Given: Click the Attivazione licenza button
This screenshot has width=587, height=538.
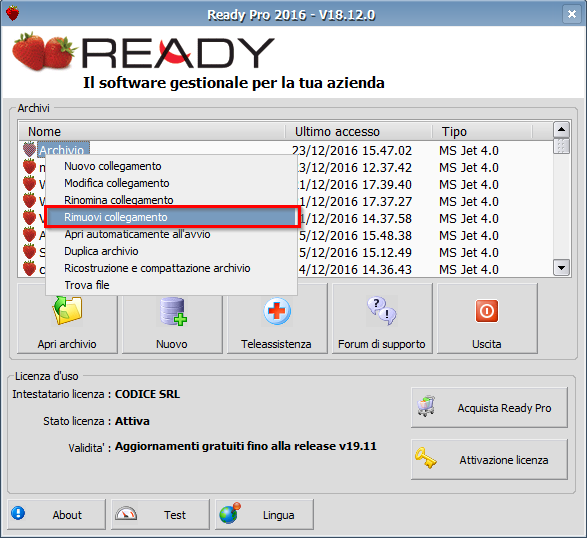Looking at the screenshot, I should pos(489,459).
